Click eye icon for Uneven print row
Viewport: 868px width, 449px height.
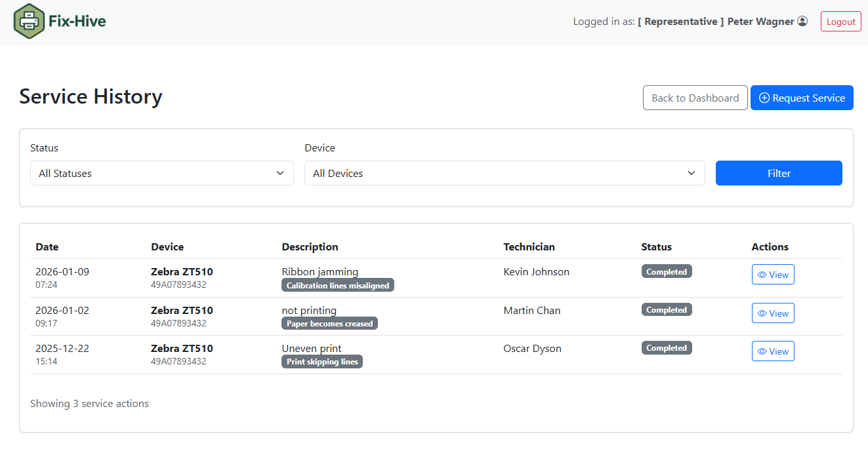(x=762, y=351)
